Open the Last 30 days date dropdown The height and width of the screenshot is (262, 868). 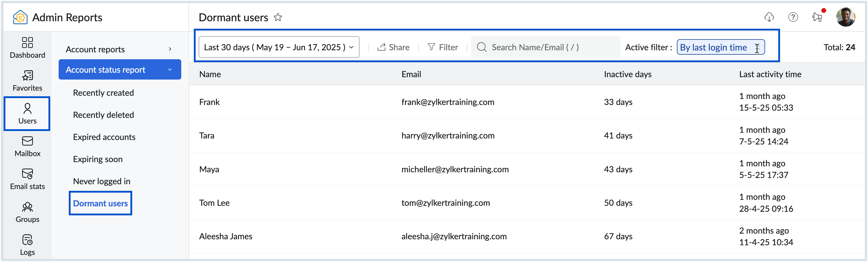pos(279,47)
